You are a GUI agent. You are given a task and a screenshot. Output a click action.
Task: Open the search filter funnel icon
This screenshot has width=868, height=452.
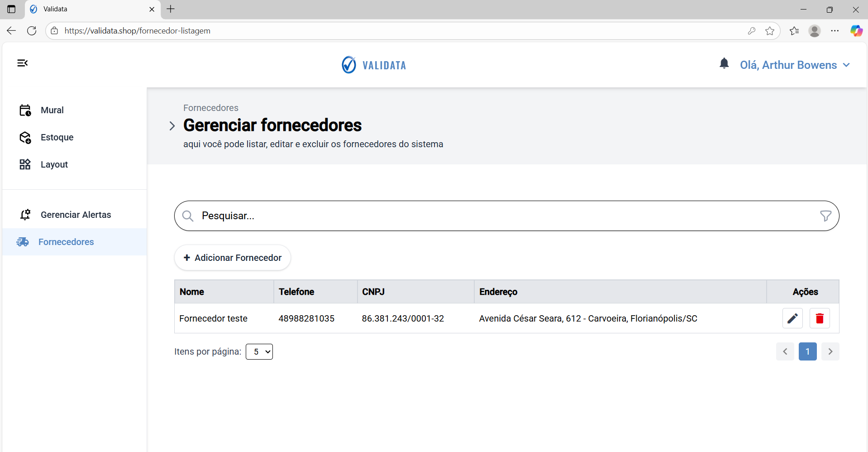pos(825,216)
